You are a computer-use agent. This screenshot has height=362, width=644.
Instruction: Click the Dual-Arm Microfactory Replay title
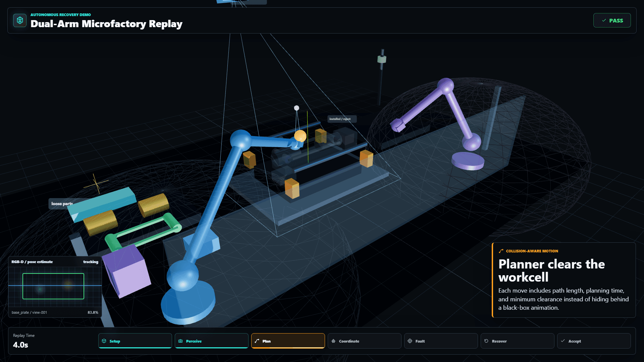tap(106, 24)
